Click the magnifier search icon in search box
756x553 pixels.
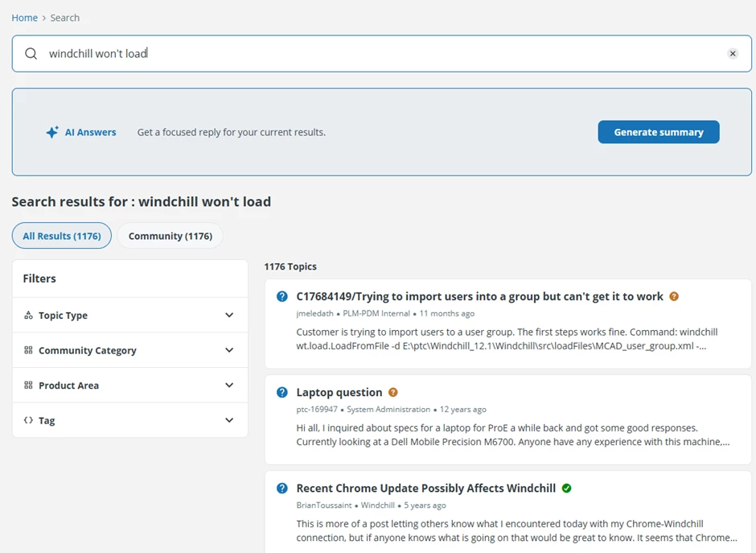click(31, 54)
